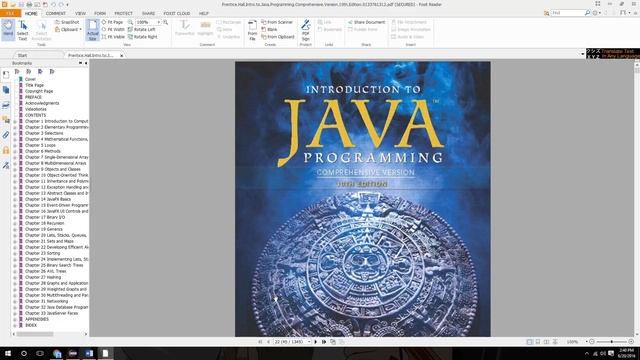
Task: Open the Windows Start menu
Action: (8, 353)
